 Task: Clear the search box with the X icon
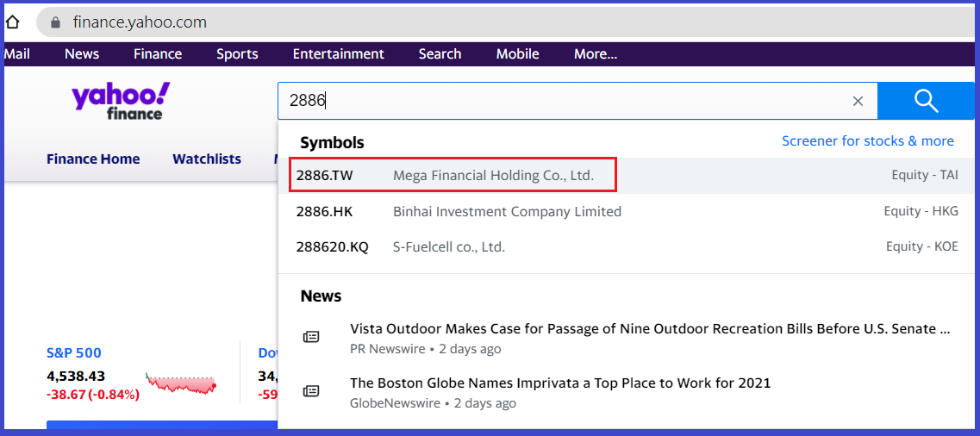point(858,101)
